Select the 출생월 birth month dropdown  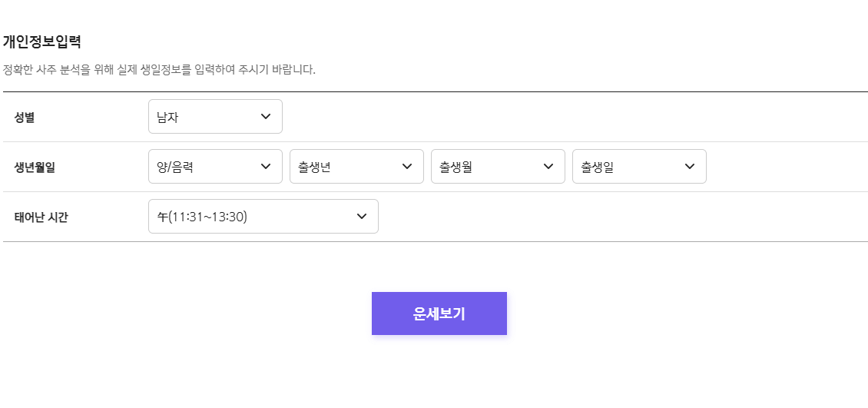click(x=490, y=167)
